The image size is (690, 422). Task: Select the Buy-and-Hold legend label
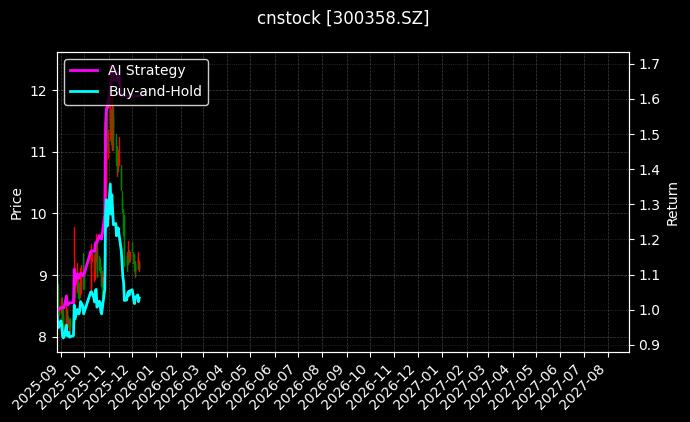tap(155, 91)
